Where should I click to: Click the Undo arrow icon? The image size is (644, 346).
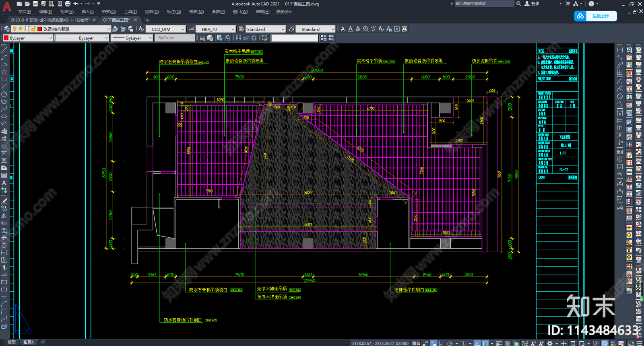(76, 4)
